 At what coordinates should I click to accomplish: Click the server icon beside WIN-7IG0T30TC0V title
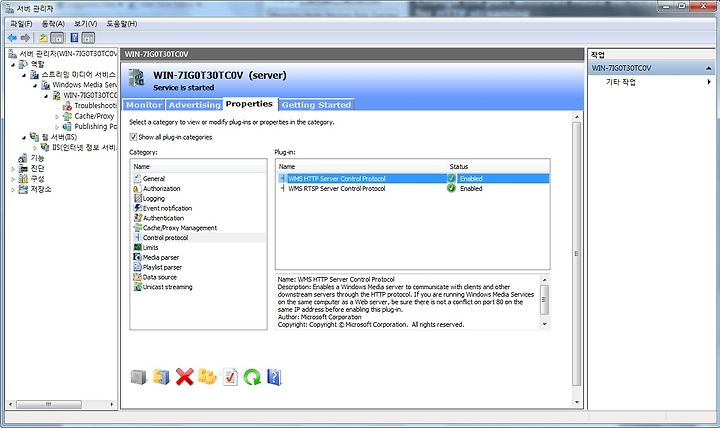pos(136,78)
